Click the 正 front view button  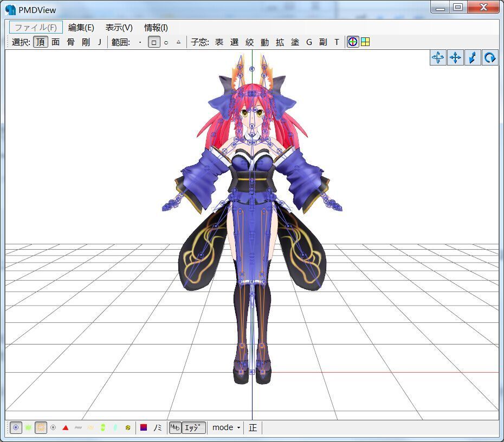253,427
